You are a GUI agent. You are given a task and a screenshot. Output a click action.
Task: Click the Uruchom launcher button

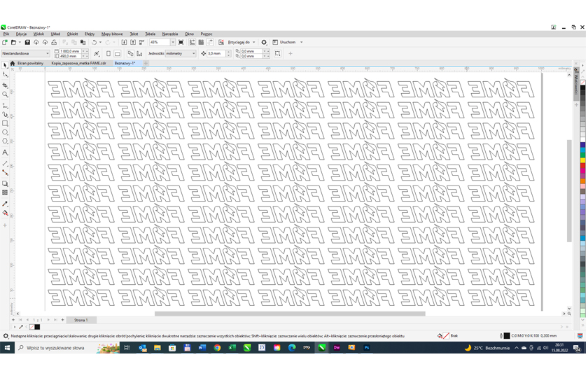click(287, 43)
